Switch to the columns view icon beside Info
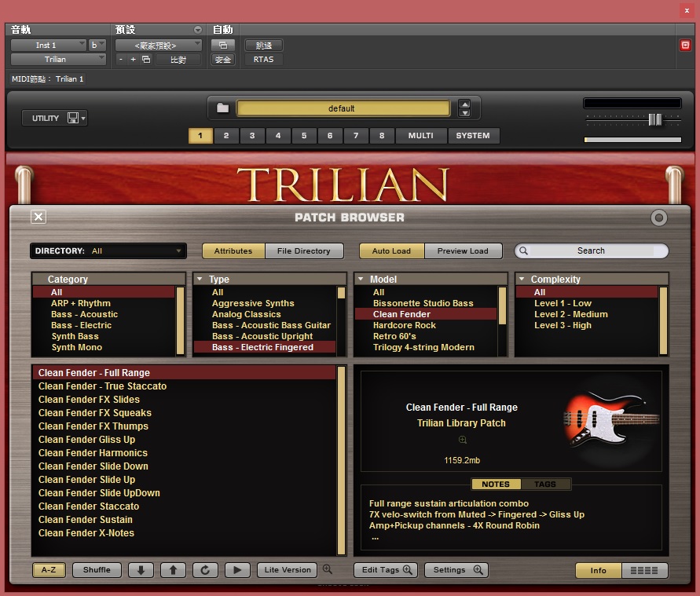Screen dimensions: 700x596 tap(644, 570)
